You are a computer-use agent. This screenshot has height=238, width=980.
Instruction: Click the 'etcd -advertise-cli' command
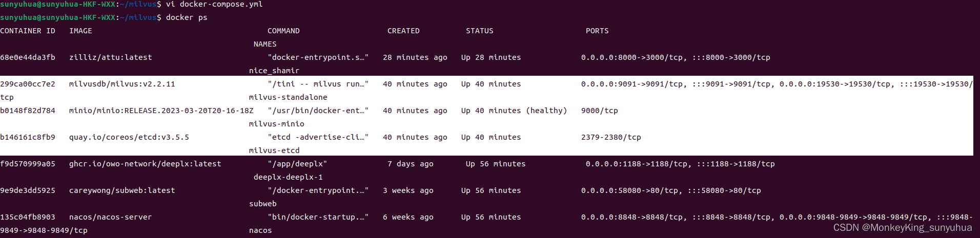318,137
